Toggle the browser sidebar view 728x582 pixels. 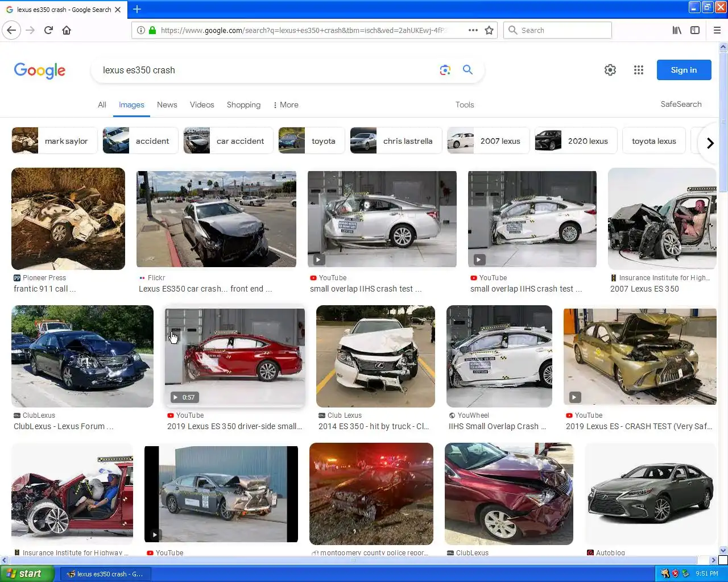(695, 30)
